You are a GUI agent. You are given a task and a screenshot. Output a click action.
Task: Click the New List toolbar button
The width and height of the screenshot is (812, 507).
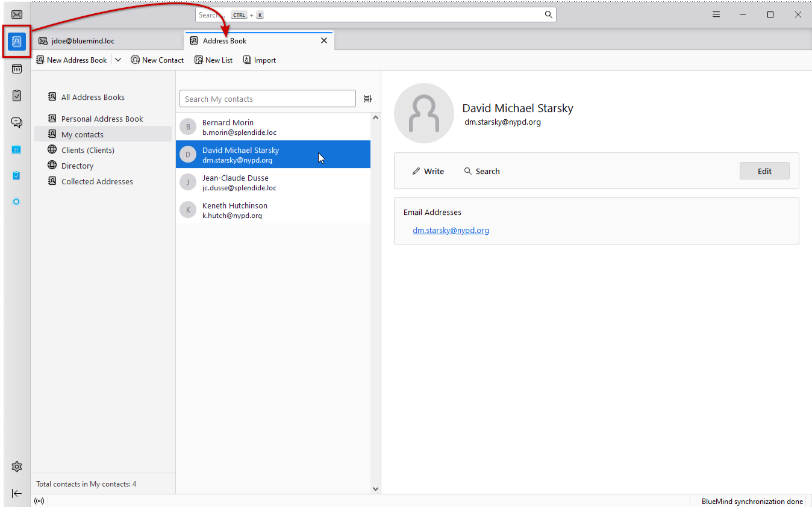point(213,60)
